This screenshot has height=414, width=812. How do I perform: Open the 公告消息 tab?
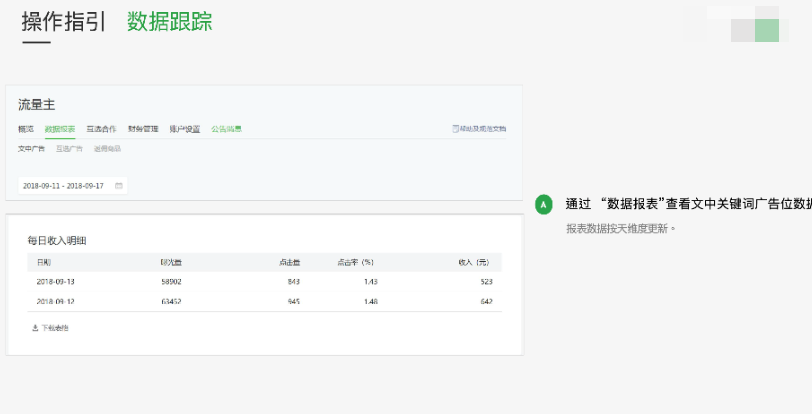(226, 129)
